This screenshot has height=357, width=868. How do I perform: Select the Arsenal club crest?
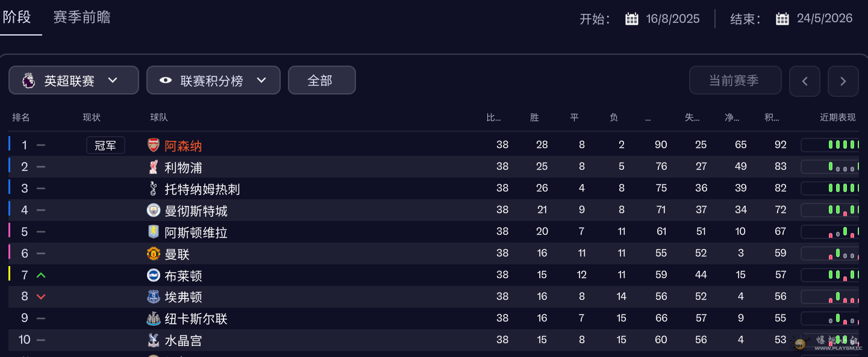click(153, 145)
